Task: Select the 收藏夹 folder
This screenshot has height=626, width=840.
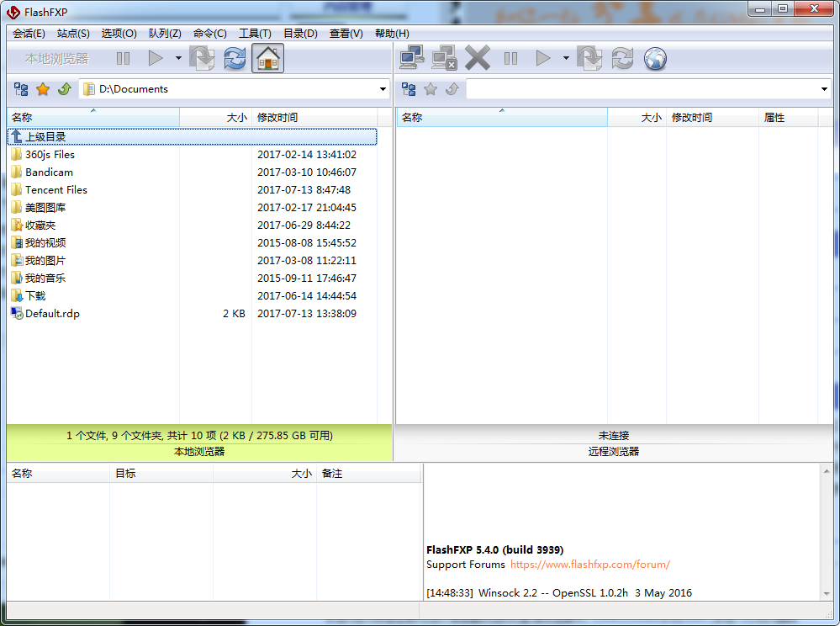Action: coord(193,225)
